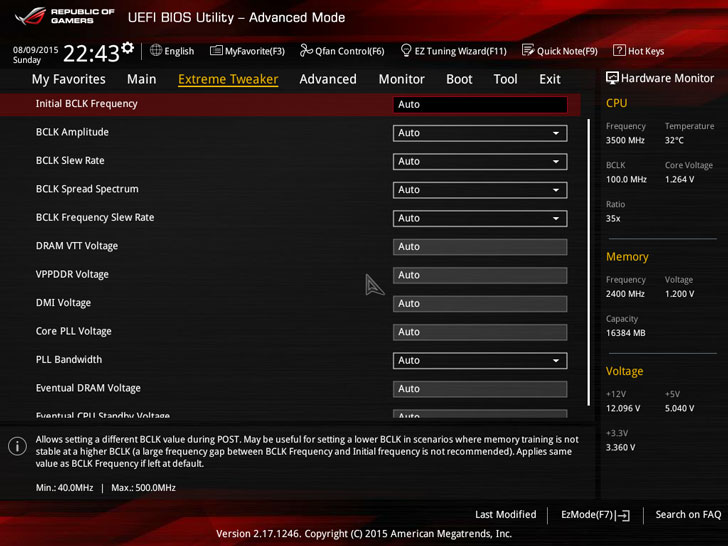This screenshot has height=546, width=728.
Task: Click the +12V reading 12.096 V
Action: point(623,409)
